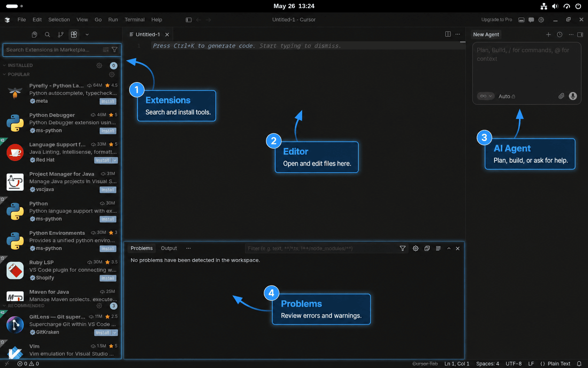This screenshot has height=368, width=588.
Task: Open the Source Control view icon
Action: 60,34
